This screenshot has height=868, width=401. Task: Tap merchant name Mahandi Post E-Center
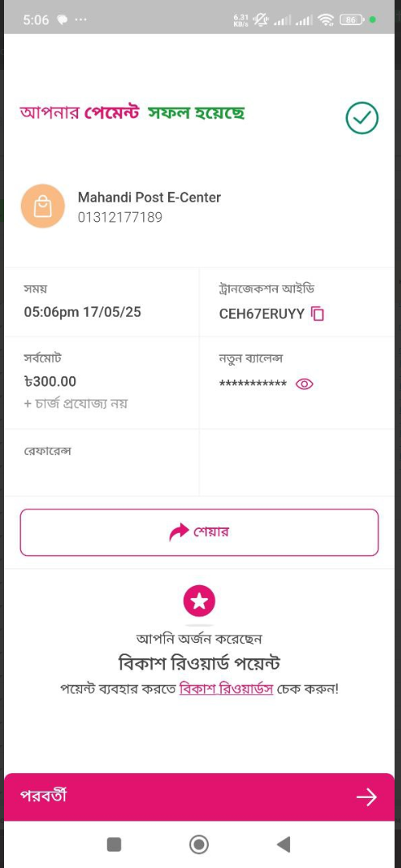click(x=149, y=197)
